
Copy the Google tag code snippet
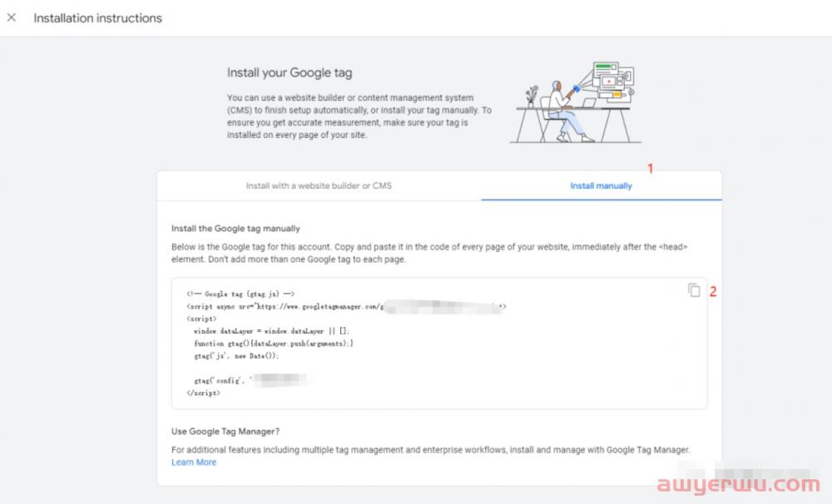tap(694, 290)
